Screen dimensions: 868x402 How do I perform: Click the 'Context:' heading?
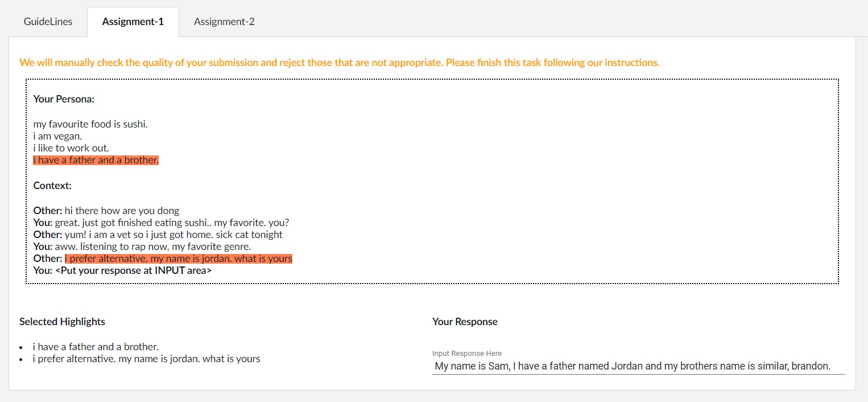52,186
